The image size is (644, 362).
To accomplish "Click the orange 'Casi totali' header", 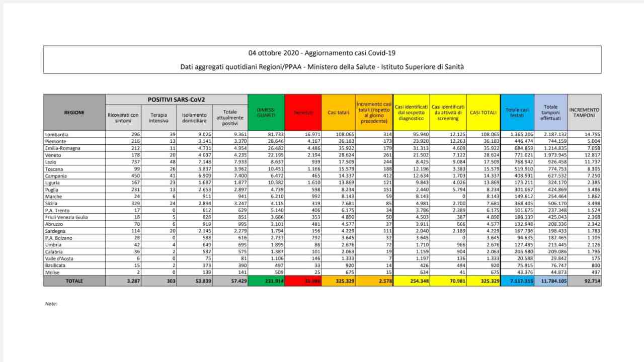I will [x=338, y=113].
